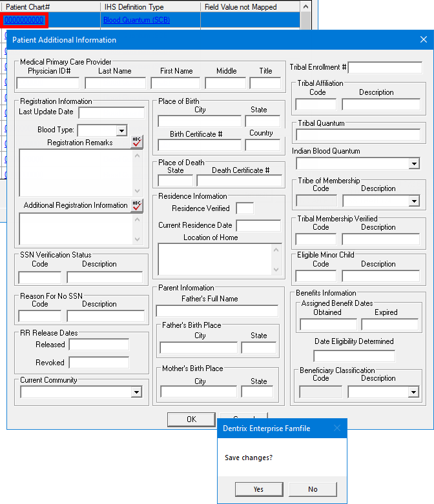The image size is (434, 504).
Task: Click Eligible Minor Child Code field
Action: click(316, 276)
